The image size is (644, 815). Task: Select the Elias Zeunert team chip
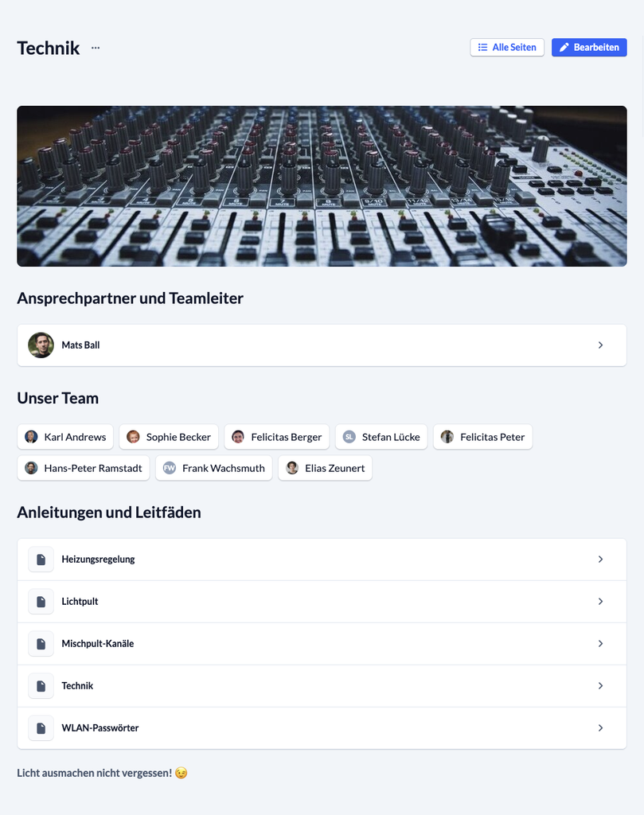[x=326, y=468]
